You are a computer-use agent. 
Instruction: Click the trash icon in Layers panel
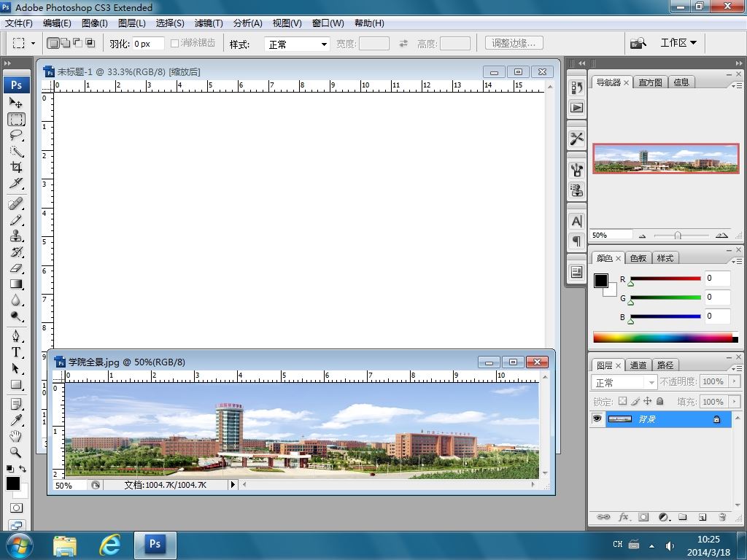pyautogui.click(x=722, y=517)
